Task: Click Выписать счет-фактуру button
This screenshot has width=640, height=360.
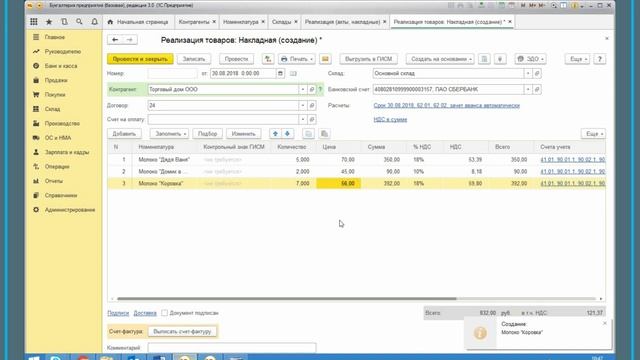Action: click(x=182, y=331)
